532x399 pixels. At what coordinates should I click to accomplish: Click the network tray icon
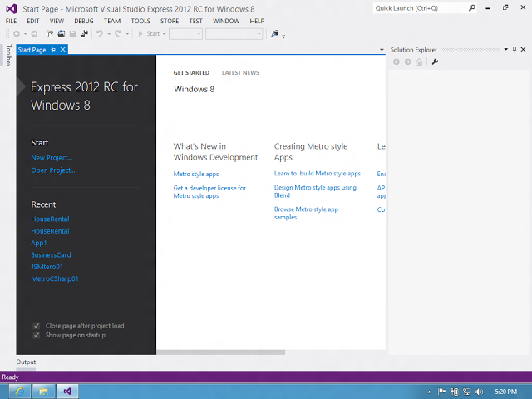point(467,392)
